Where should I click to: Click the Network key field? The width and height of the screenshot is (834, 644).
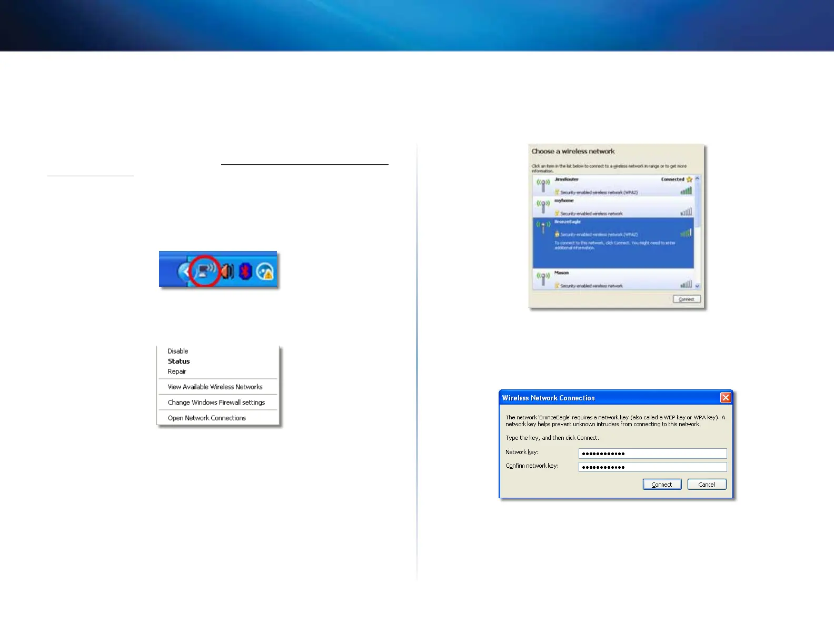point(652,454)
